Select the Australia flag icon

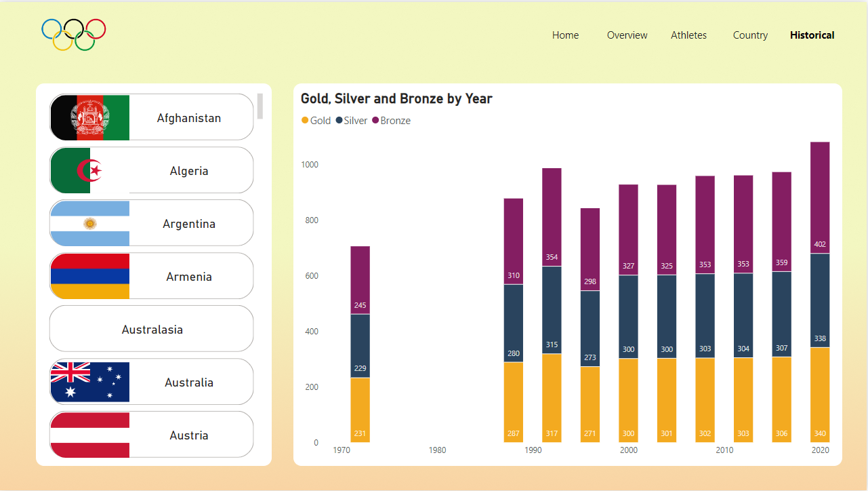coord(90,382)
